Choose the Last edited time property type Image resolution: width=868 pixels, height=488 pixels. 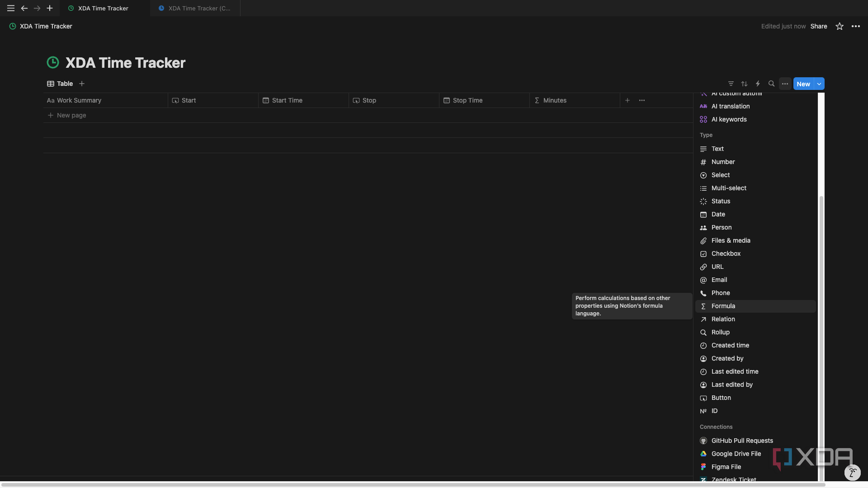click(755, 371)
